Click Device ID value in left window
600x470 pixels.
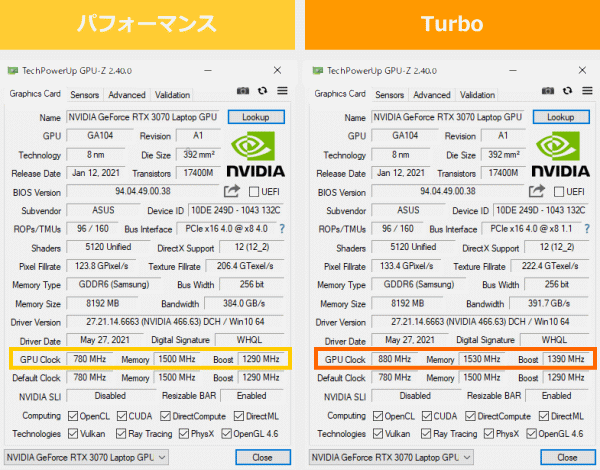click(x=236, y=210)
